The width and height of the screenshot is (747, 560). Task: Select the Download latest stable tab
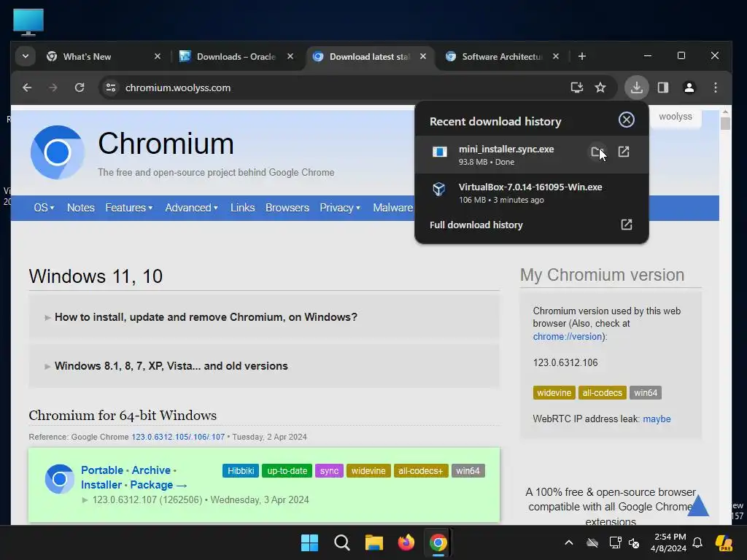pos(369,56)
